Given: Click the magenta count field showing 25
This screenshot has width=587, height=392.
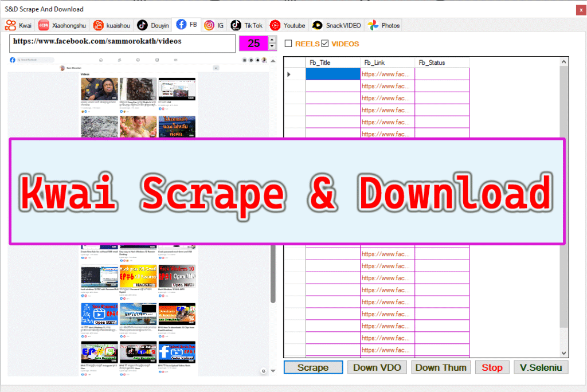Looking at the screenshot, I should (253, 44).
